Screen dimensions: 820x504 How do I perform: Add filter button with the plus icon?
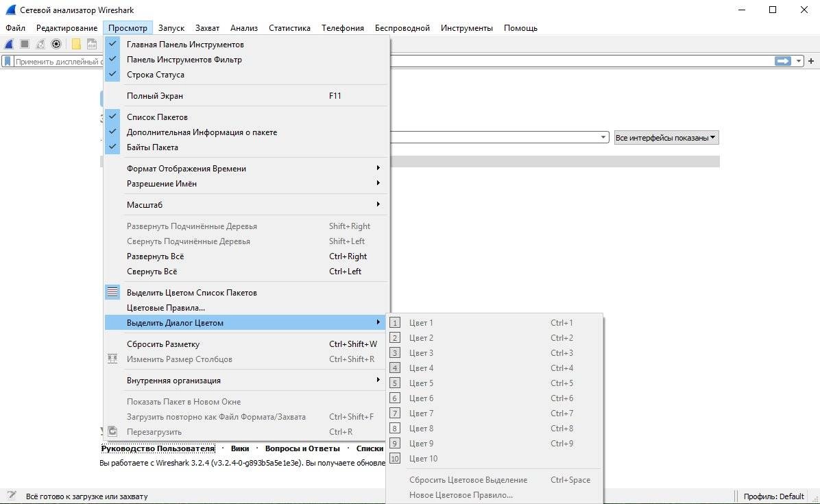811,61
